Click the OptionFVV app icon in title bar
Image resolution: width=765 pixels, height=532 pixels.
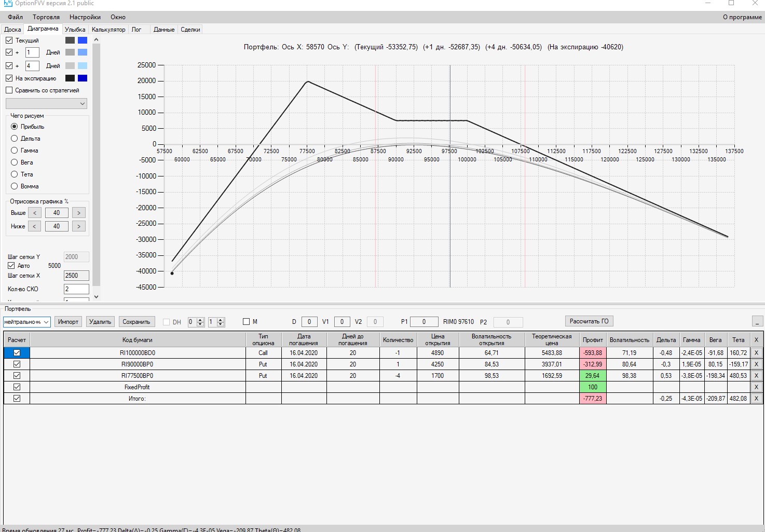tap(8, 3)
